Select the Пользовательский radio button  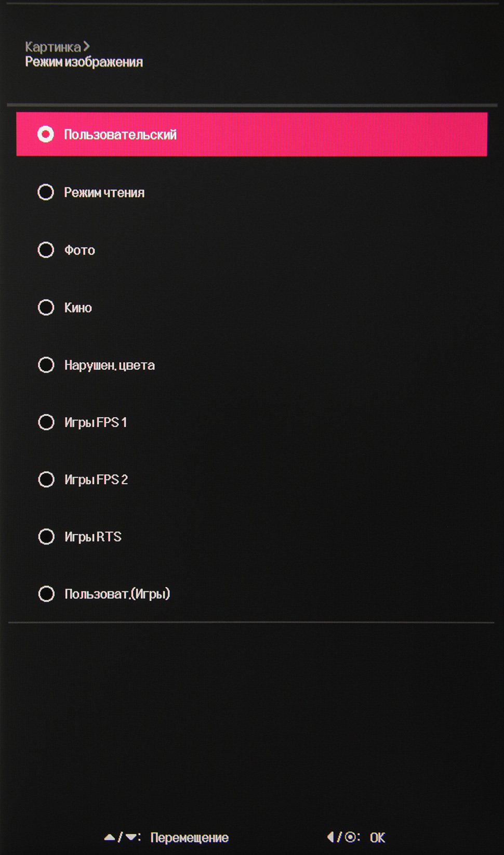pyautogui.click(x=46, y=134)
